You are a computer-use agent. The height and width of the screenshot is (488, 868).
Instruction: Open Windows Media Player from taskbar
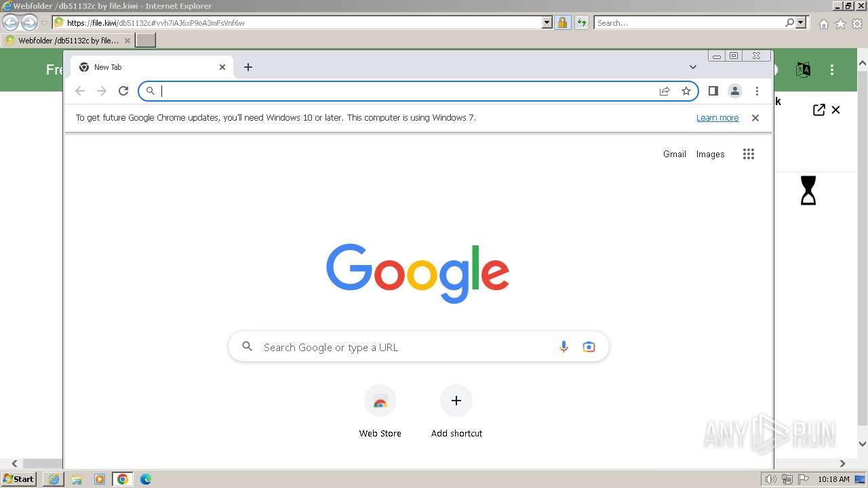click(x=100, y=479)
